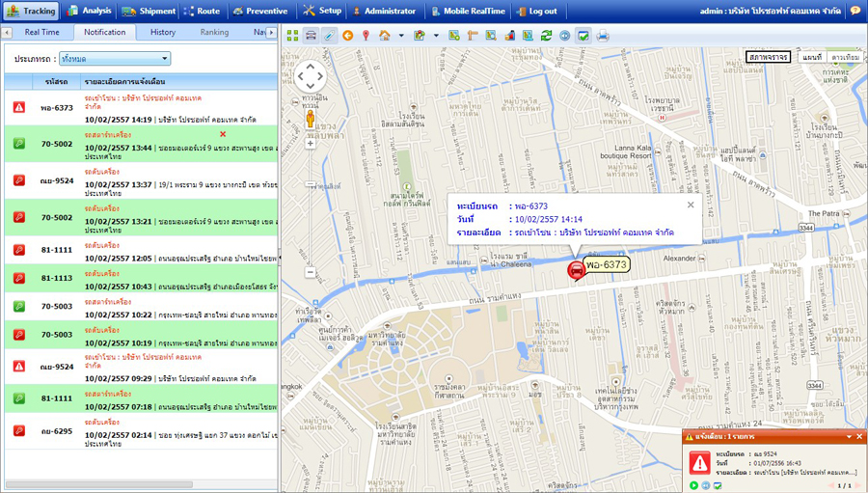Switch map to ดาวเทียม satellite view
This screenshot has height=493, width=868.
click(x=845, y=57)
